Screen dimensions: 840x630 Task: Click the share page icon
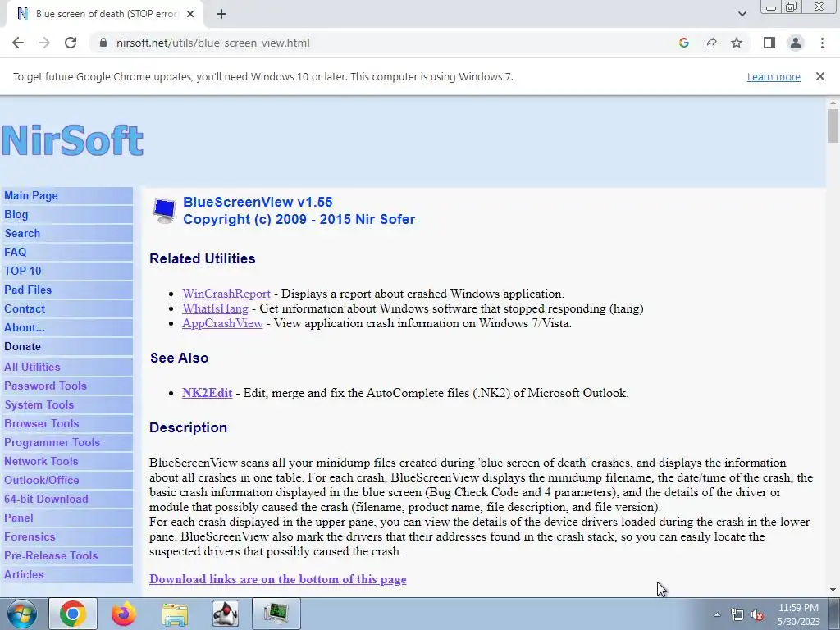point(710,43)
